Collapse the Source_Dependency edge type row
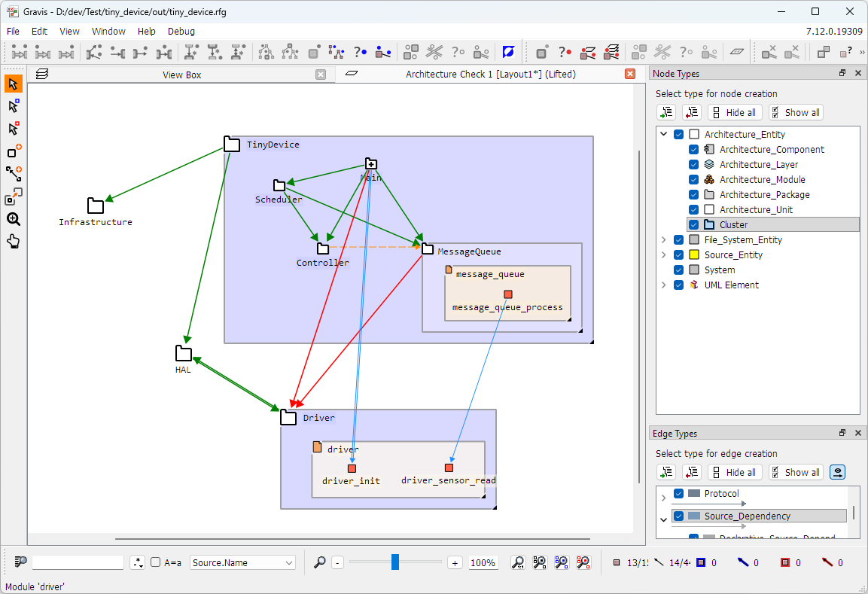 coord(664,519)
